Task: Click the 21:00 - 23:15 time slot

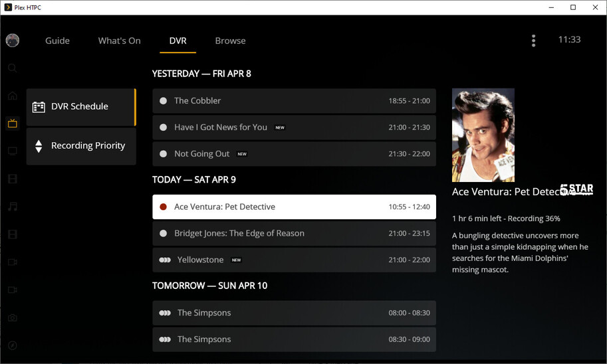Action: [x=409, y=233]
